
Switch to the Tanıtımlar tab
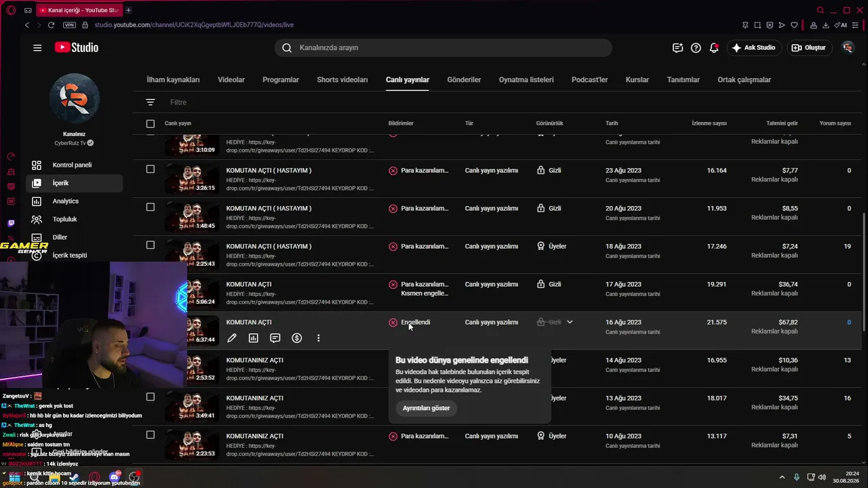tap(683, 79)
